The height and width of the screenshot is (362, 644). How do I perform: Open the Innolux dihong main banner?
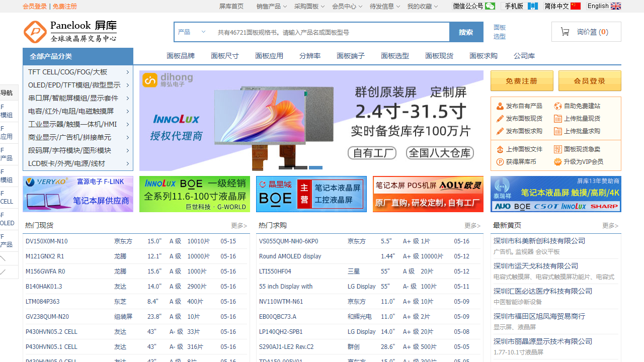tap(311, 121)
